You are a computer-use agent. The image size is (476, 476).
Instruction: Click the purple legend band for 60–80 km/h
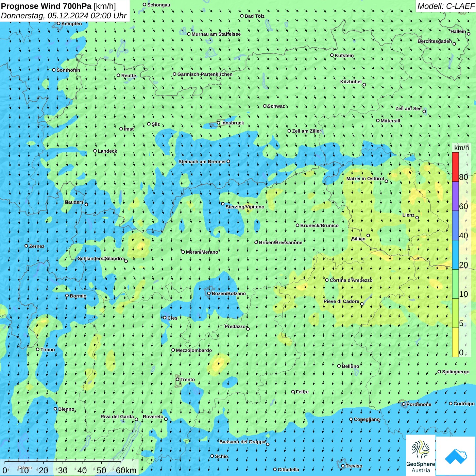click(455, 196)
